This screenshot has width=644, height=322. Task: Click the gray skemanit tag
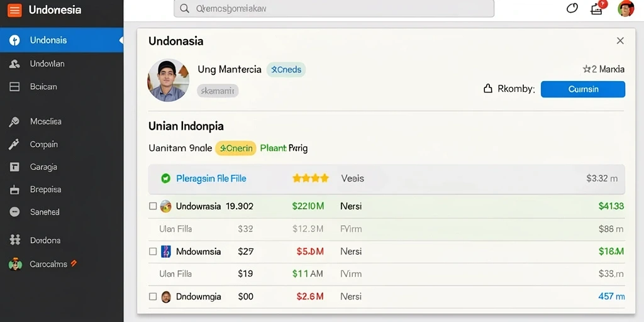click(218, 91)
